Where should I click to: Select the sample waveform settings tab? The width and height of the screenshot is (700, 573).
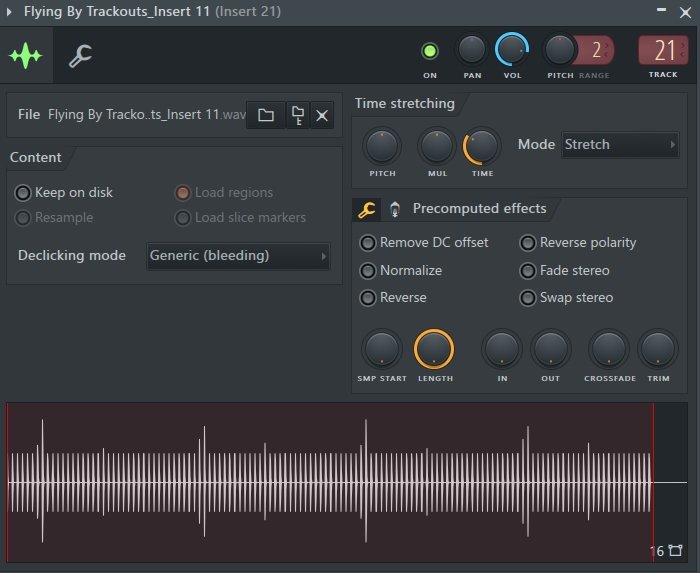coord(26,55)
